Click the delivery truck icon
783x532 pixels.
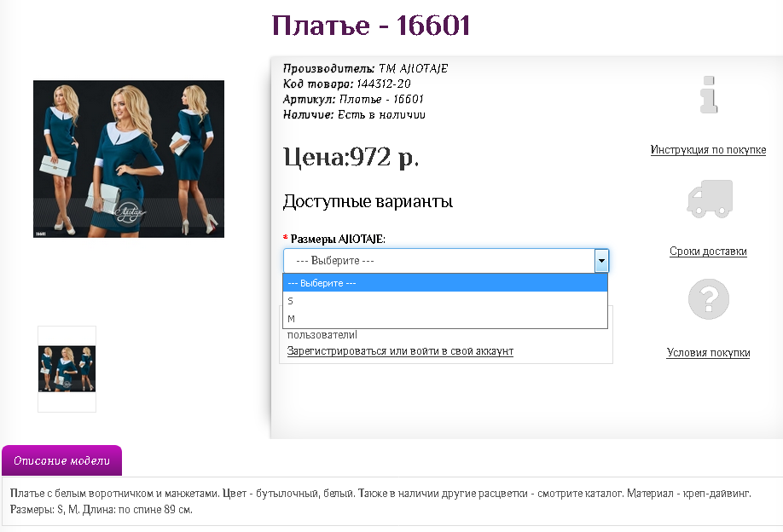(710, 199)
